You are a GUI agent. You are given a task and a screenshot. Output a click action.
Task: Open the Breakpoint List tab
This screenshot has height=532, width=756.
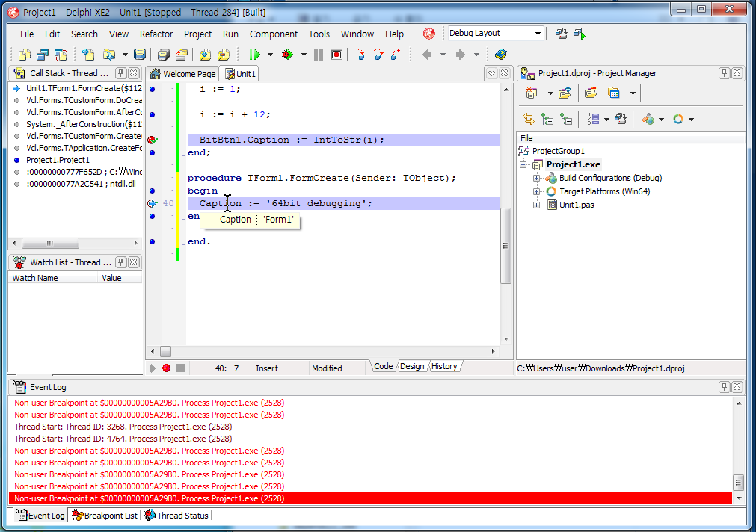click(105, 516)
